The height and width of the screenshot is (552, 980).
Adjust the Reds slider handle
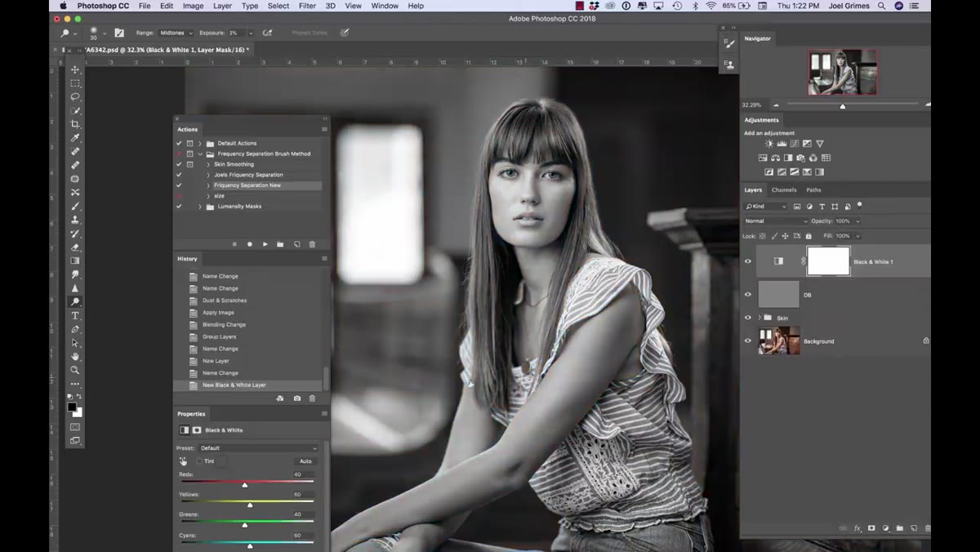point(245,485)
